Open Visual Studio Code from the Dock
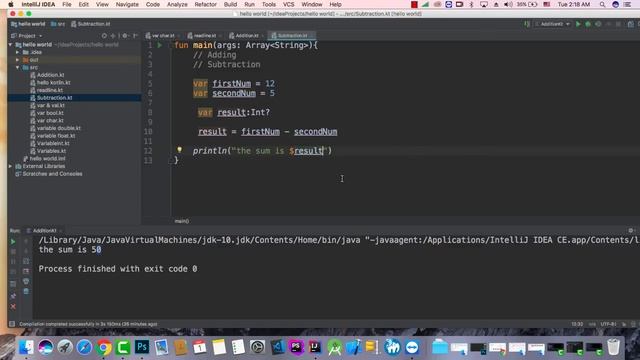Screen dimensions: 640x360 (277, 347)
